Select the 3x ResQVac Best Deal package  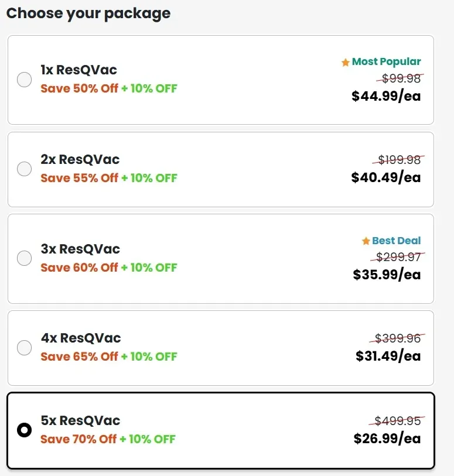click(24, 258)
